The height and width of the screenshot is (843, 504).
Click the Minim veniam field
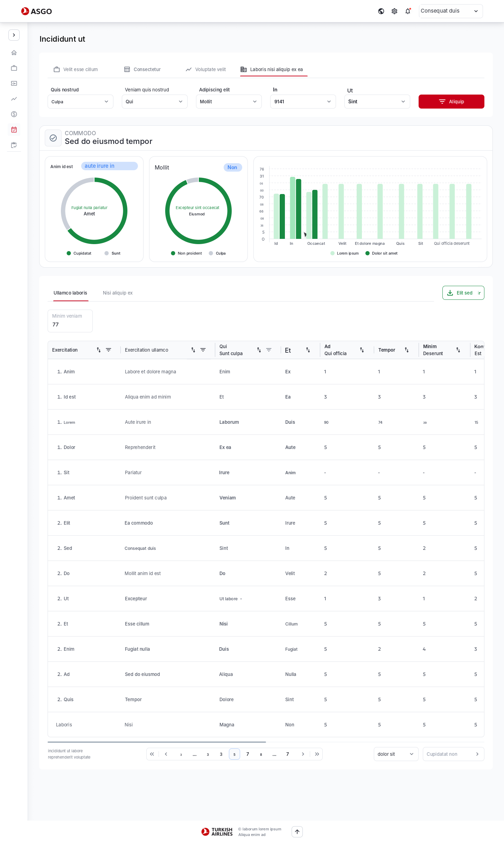pyautogui.click(x=70, y=321)
